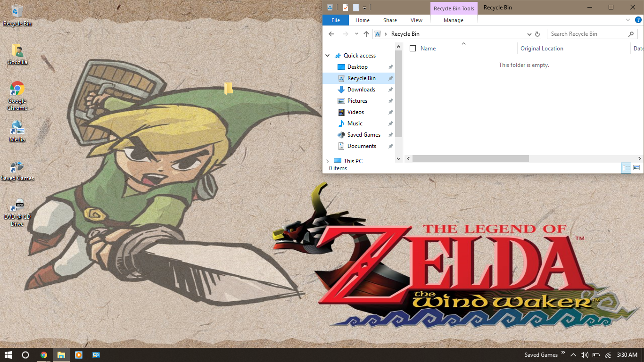The width and height of the screenshot is (644, 362).
Task: Select the Media desktop shortcut
Action: click(17, 131)
